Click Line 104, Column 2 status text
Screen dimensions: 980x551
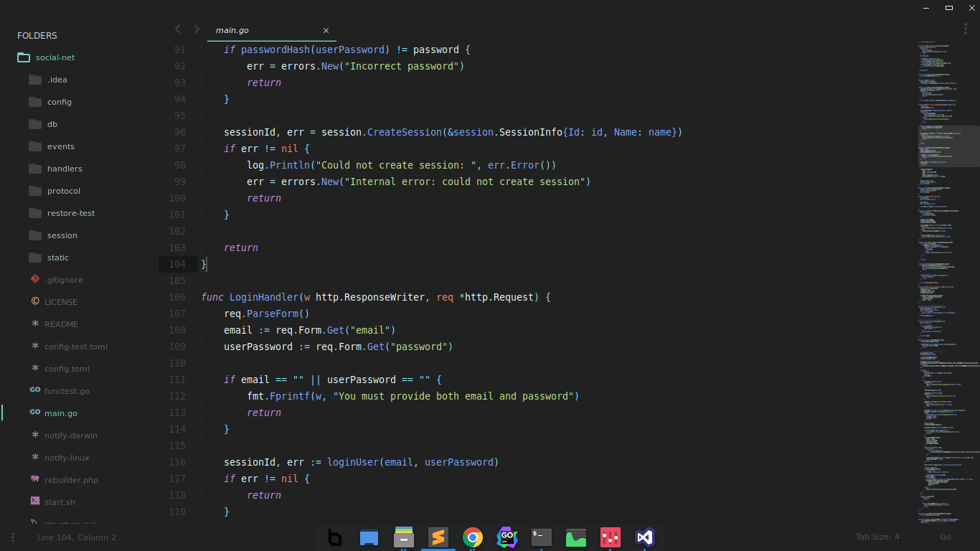pyautogui.click(x=77, y=537)
